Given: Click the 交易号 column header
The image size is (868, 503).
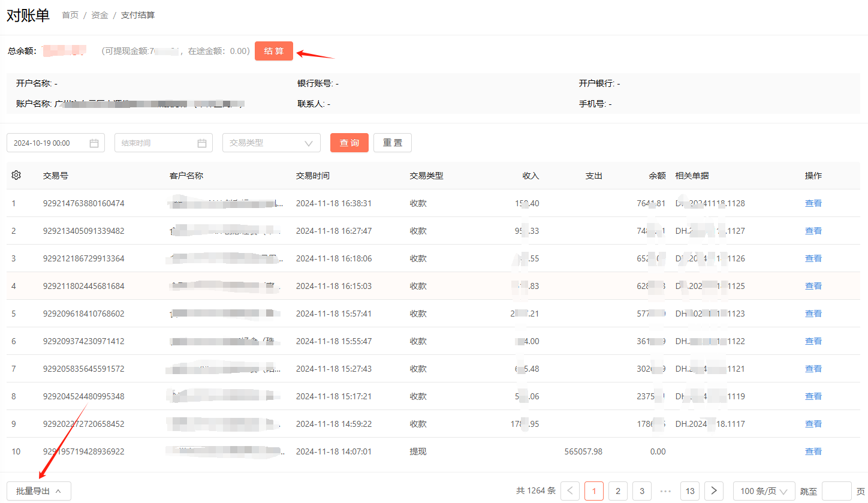Looking at the screenshot, I should (x=56, y=176).
